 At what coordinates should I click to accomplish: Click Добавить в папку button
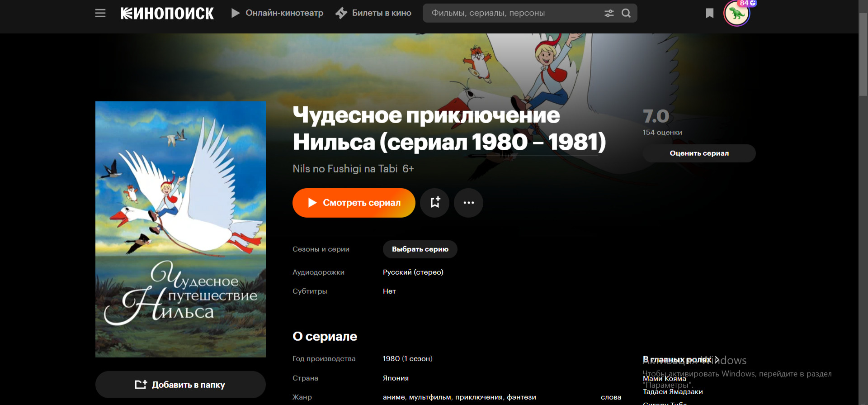coord(180,385)
